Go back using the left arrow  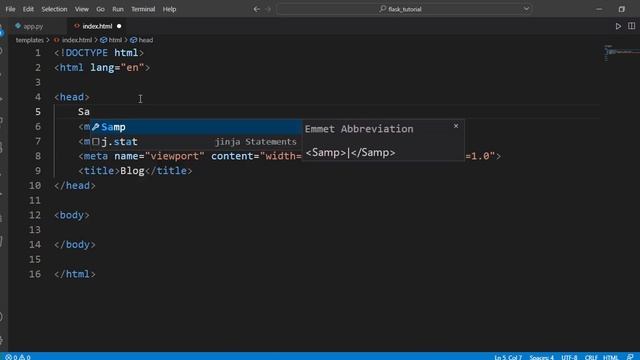(256, 9)
